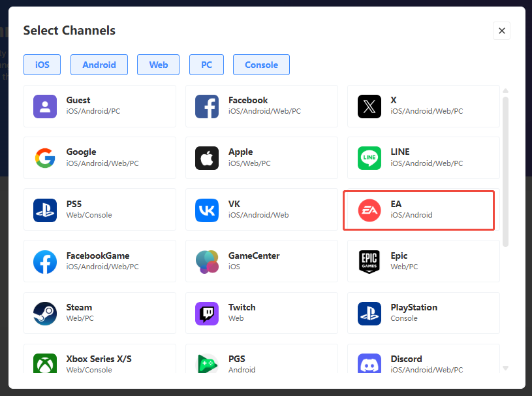Click the channel list scrollbar thumb
The width and height of the screenshot is (532, 396).
tap(505, 172)
